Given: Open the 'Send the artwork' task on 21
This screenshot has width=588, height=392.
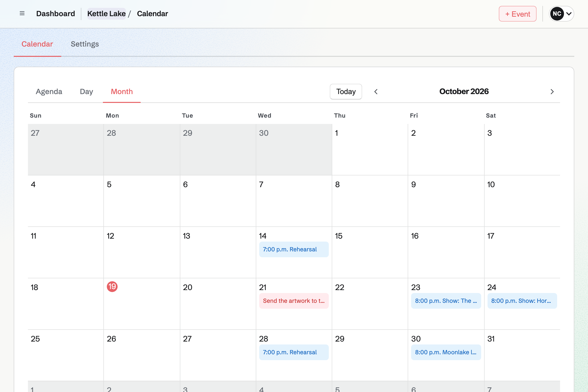Looking at the screenshot, I should (294, 301).
